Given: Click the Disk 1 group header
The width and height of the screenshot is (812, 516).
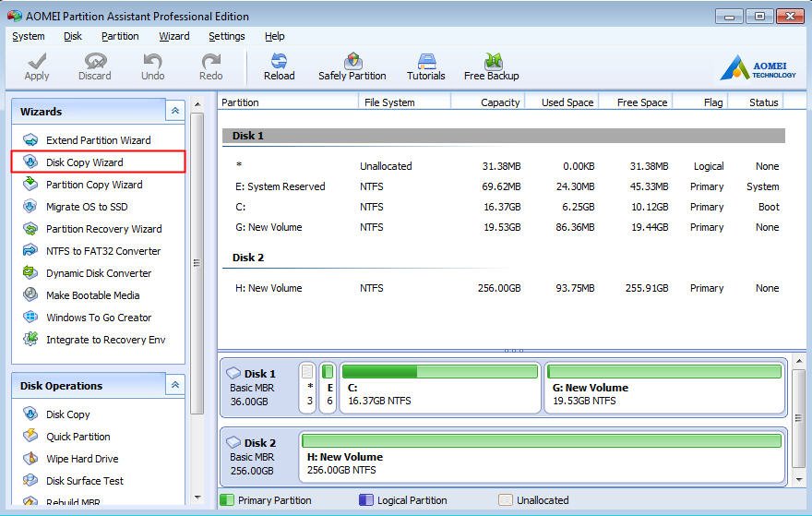Looking at the screenshot, I should (x=504, y=136).
